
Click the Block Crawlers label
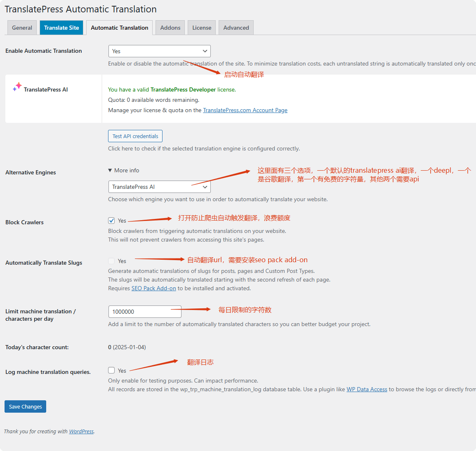coord(24,223)
